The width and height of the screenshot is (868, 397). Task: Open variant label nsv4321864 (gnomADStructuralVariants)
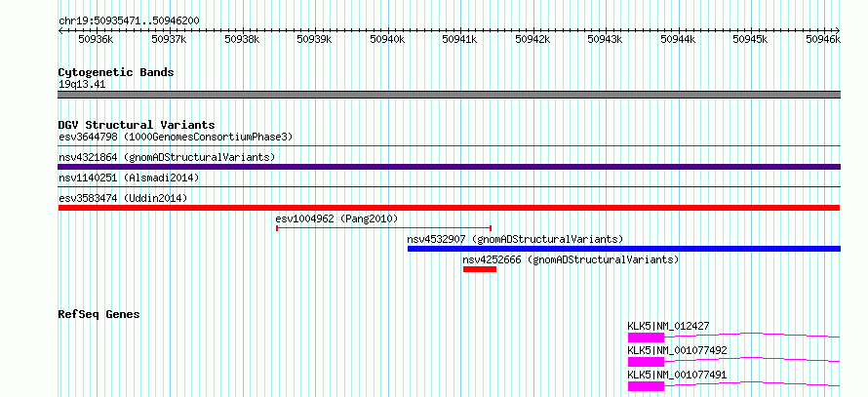click(x=167, y=157)
